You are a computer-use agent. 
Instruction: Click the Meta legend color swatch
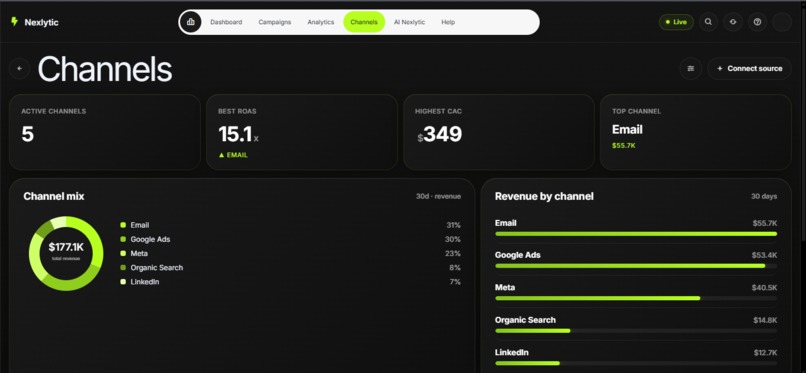coord(123,253)
